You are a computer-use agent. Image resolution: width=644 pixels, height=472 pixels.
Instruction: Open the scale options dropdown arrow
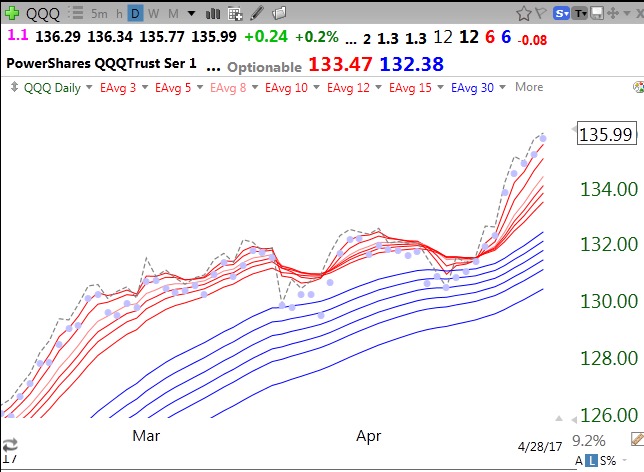pyautogui.click(x=624, y=460)
